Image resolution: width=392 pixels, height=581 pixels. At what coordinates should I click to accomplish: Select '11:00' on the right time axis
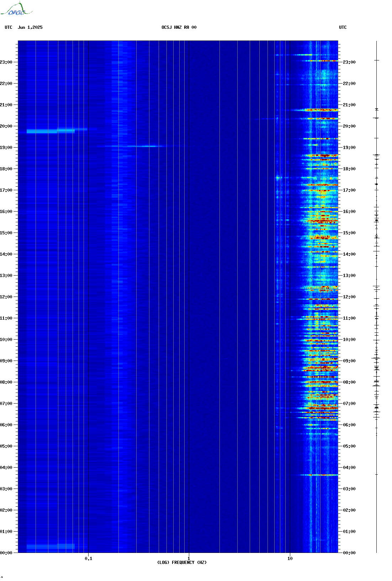click(349, 318)
